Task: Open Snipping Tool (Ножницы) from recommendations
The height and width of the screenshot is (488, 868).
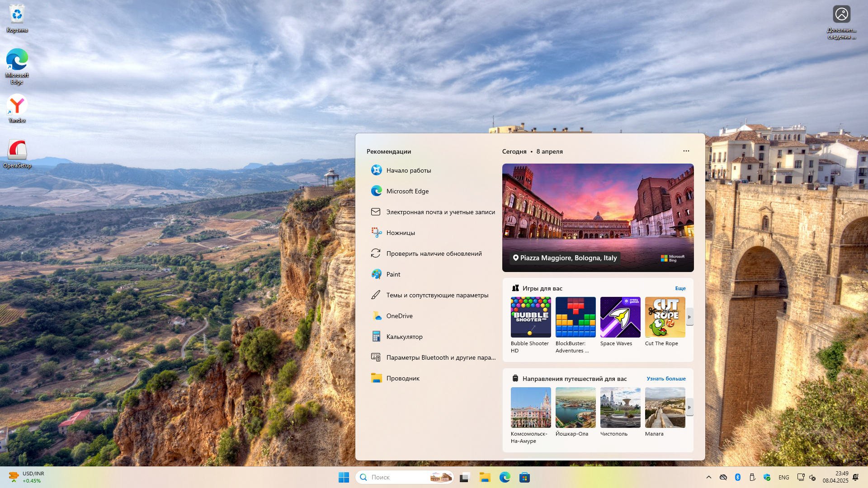Action: (401, 233)
